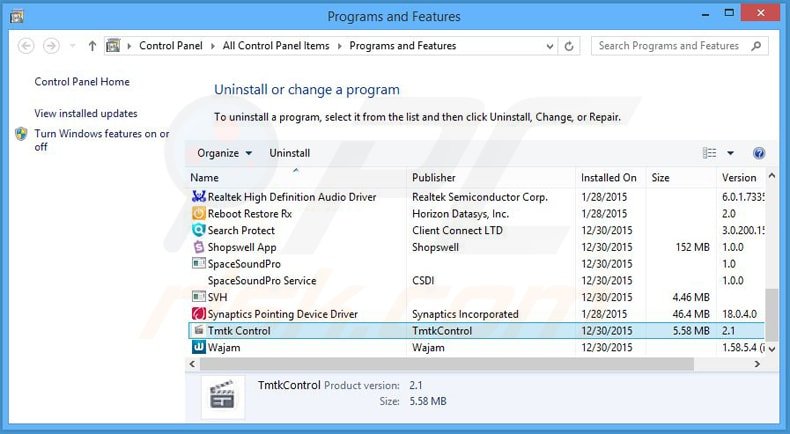Click the Realtek High Definition Audio Driver icon
This screenshot has width=790, height=434.
(x=199, y=197)
